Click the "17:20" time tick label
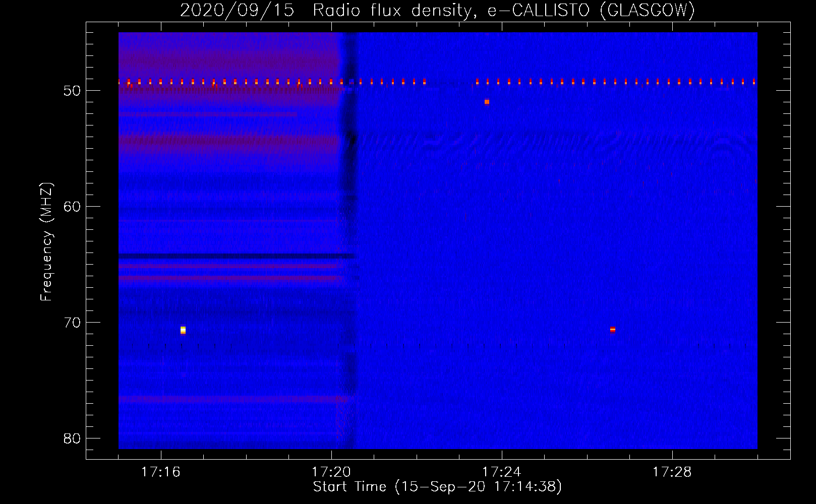This screenshot has width=816, height=504. pyautogui.click(x=331, y=472)
